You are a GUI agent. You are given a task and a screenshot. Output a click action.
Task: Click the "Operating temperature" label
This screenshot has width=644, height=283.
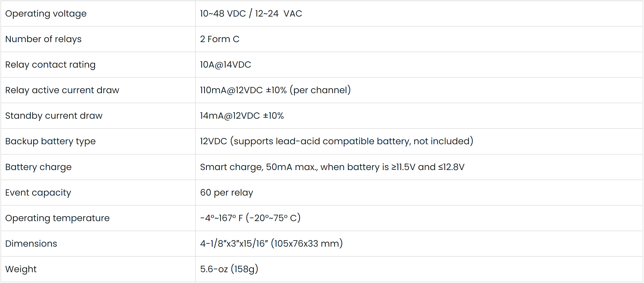tap(57, 218)
